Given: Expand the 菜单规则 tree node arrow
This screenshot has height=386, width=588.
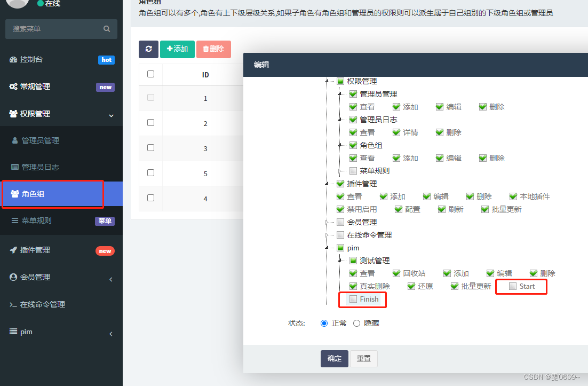Looking at the screenshot, I should point(340,171).
